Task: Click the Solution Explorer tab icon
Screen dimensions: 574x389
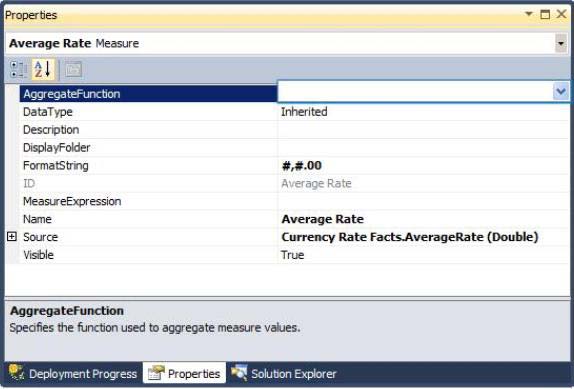Action: [239, 373]
